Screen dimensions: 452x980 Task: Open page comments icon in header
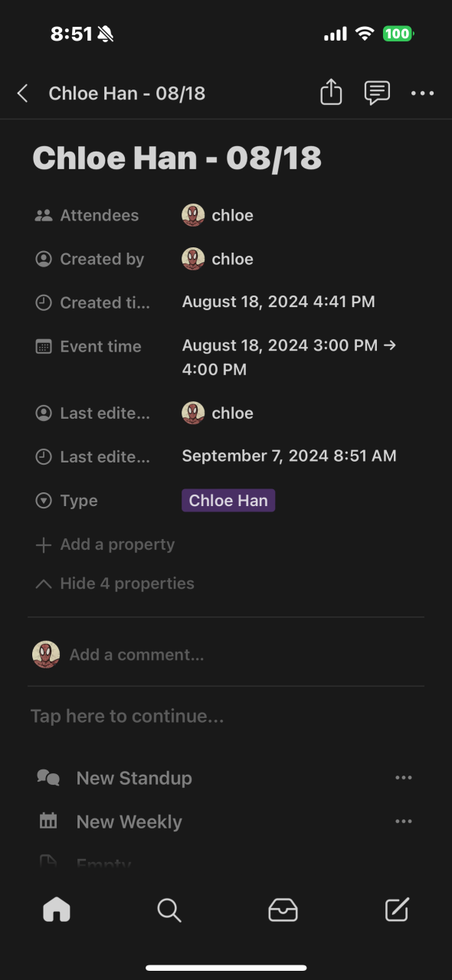376,93
